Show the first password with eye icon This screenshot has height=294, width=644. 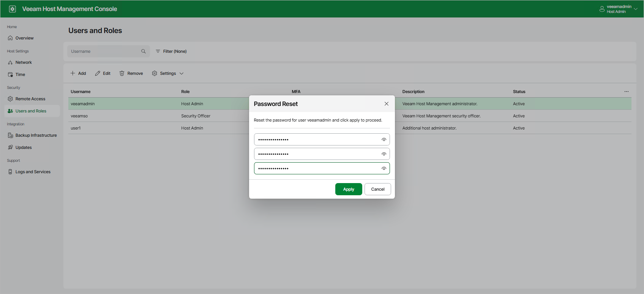tap(384, 139)
